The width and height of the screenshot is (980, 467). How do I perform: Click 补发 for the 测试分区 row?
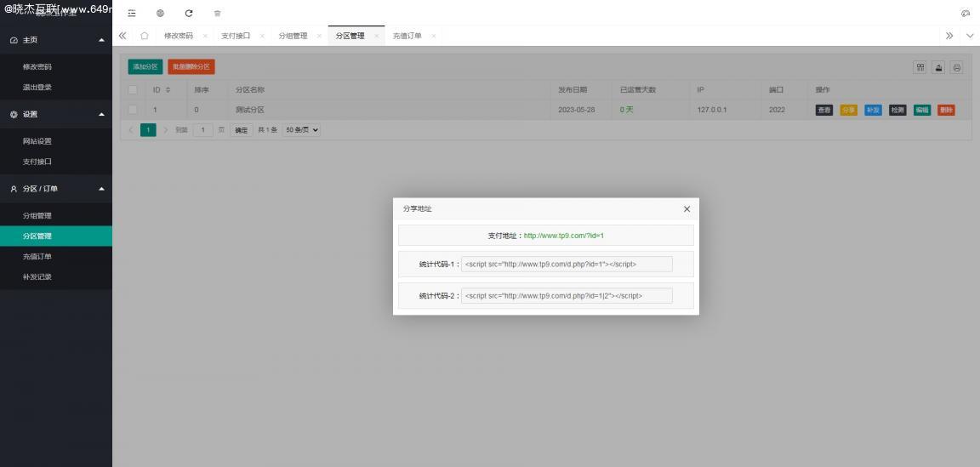pos(873,110)
